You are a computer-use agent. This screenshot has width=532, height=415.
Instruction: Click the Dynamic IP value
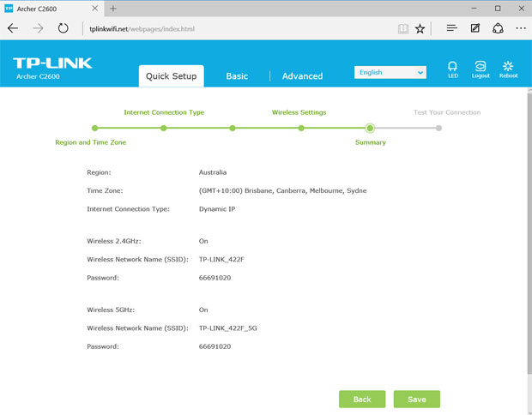click(217, 209)
